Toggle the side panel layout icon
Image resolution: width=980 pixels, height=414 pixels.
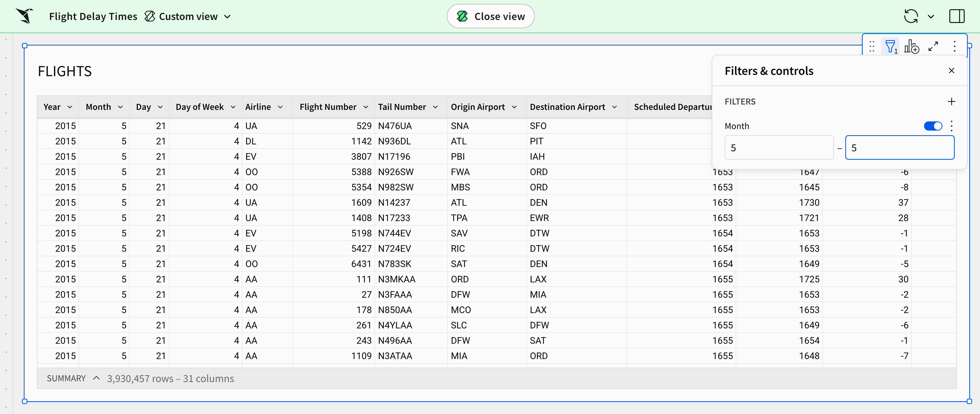(x=956, y=16)
